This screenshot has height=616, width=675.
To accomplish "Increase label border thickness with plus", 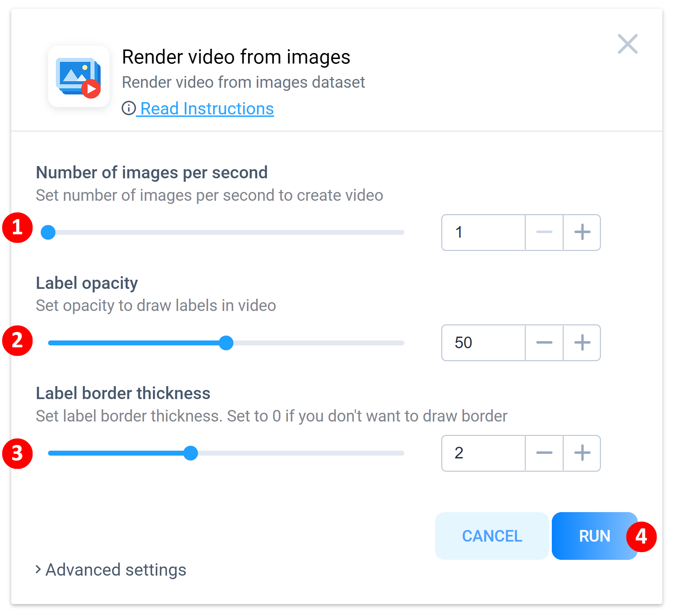I will (x=582, y=453).
